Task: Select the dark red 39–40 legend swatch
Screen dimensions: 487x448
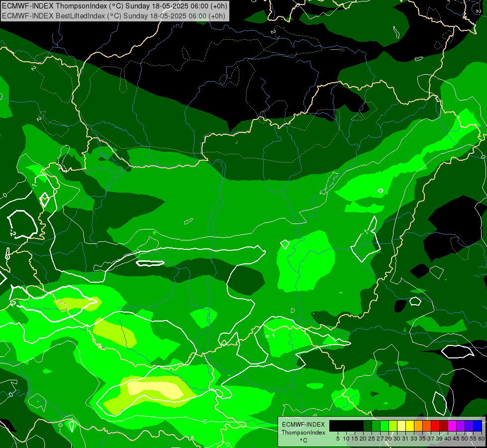Action: (444, 426)
